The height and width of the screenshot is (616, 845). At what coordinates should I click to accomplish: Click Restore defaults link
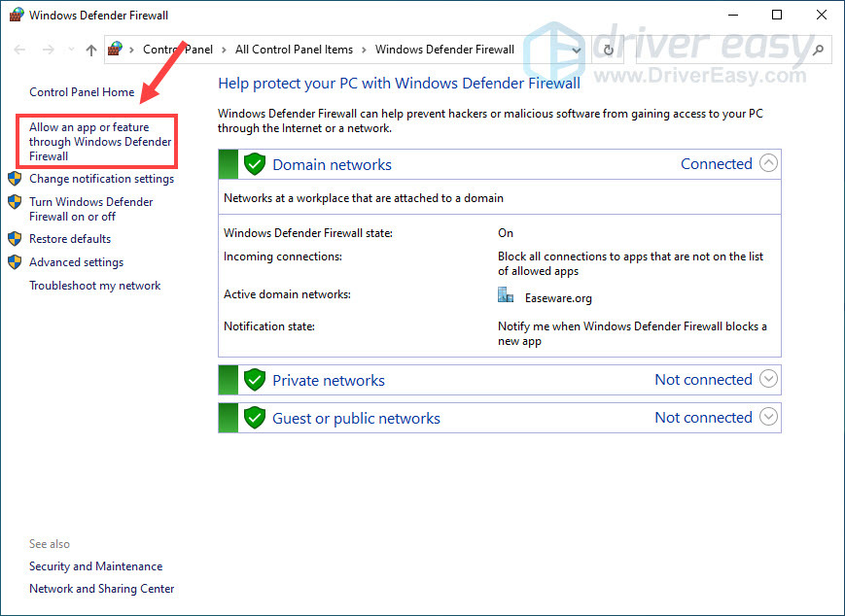tap(70, 239)
